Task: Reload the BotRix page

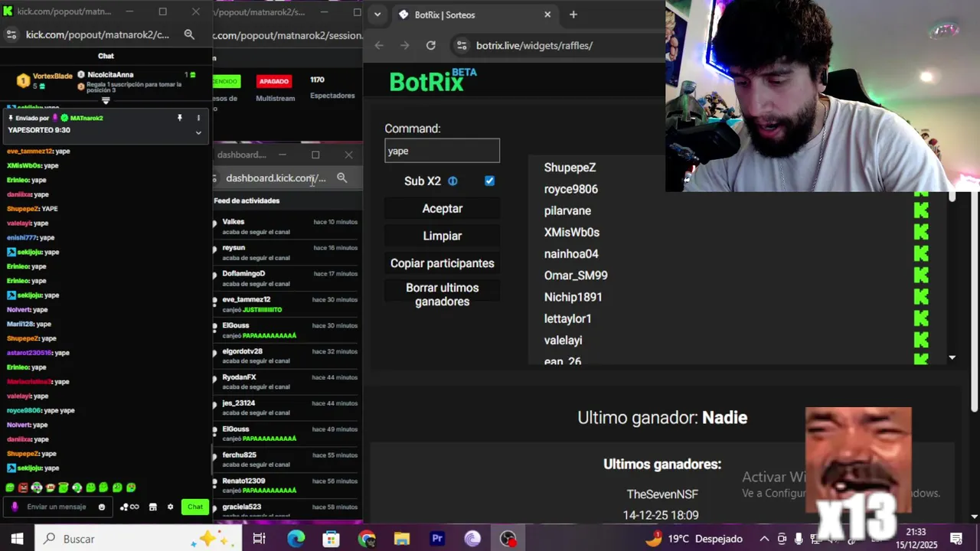Action: 431,45
